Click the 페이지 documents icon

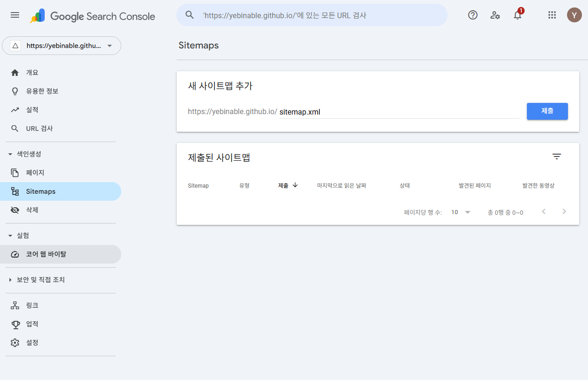click(x=15, y=173)
